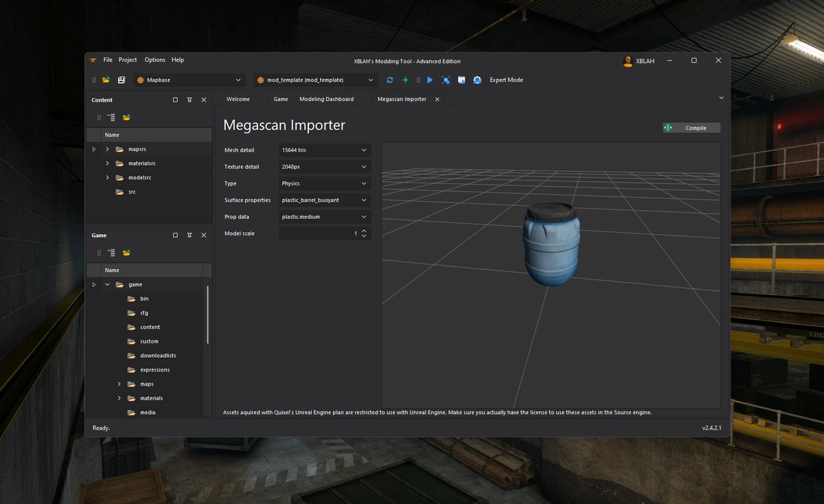Toggle the pin icon on the Game panel

pyautogui.click(x=190, y=235)
